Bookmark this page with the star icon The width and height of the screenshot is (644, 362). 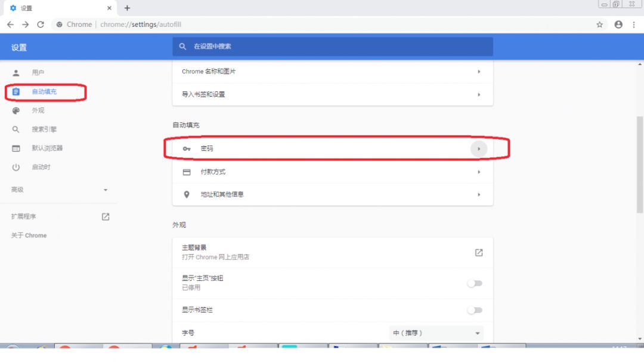pyautogui.click(x=600, y=24)
